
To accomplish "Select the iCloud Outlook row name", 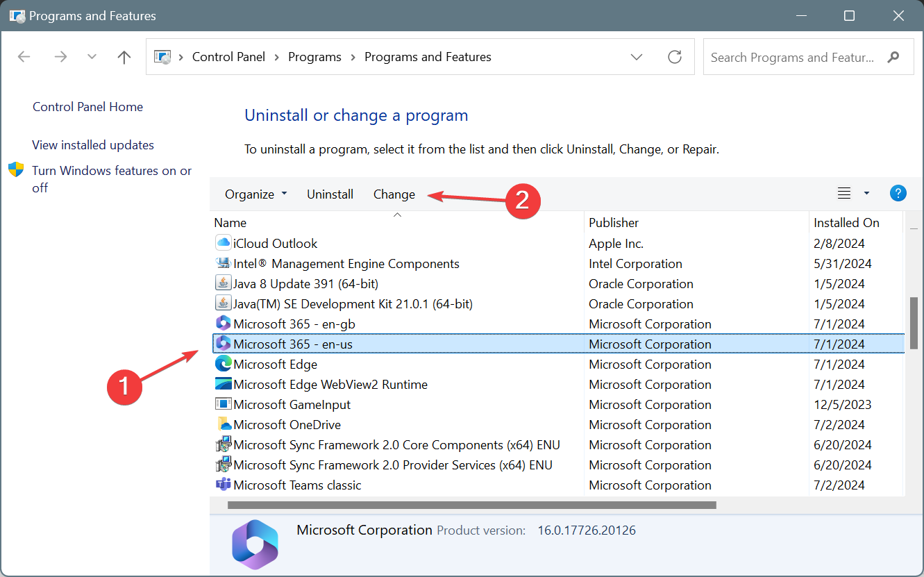I will 276,244.
